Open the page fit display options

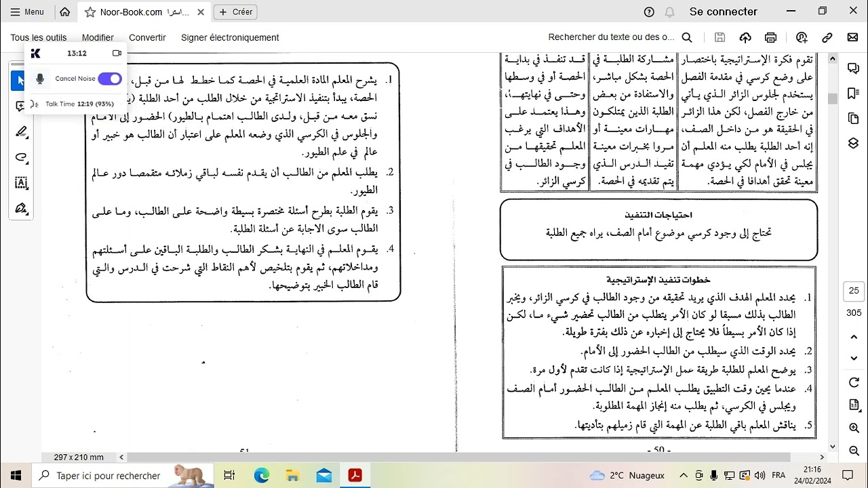[854, 405]
